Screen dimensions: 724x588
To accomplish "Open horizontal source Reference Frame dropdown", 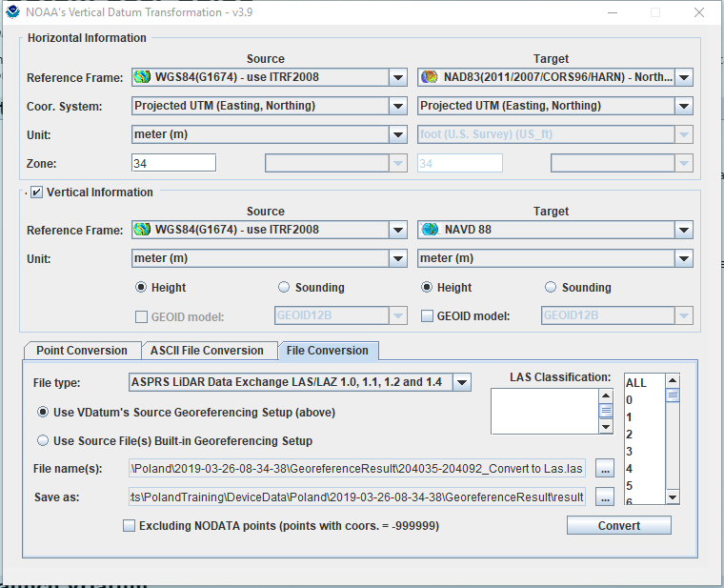I will point(398,77).
